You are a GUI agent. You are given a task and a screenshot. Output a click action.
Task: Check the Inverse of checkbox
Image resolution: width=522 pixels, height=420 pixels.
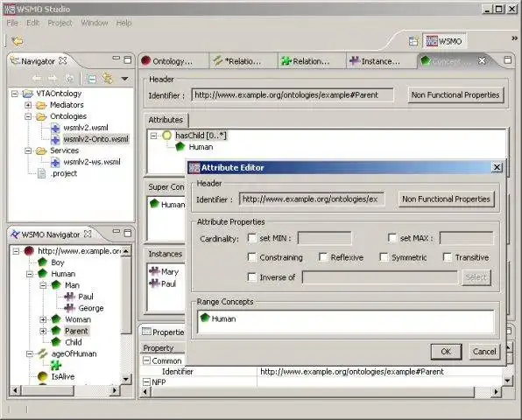tap(252, 277)
